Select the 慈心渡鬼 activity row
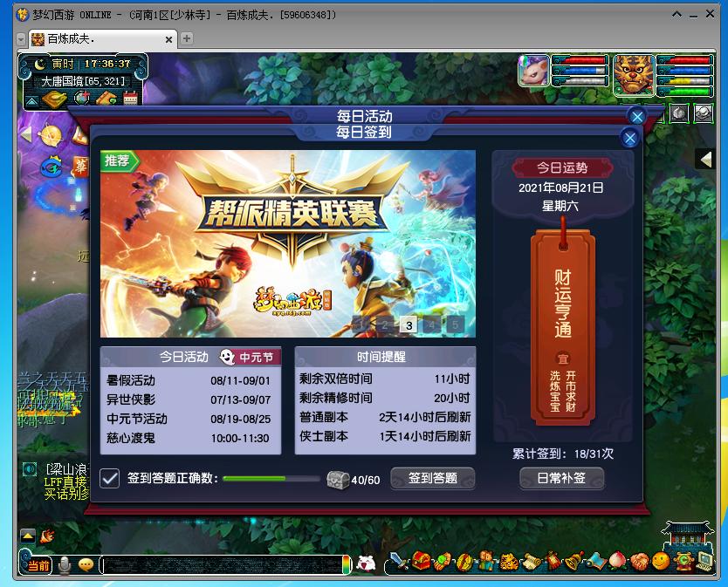The width and height of the screenshot is (728, 587). pyautogui.click(x=190, y=438)
